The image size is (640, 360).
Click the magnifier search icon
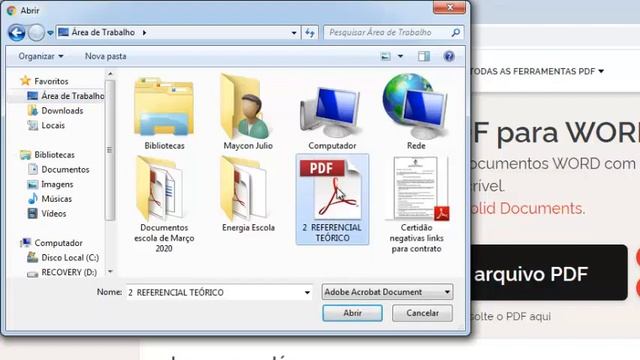click(x=456, y=33)
